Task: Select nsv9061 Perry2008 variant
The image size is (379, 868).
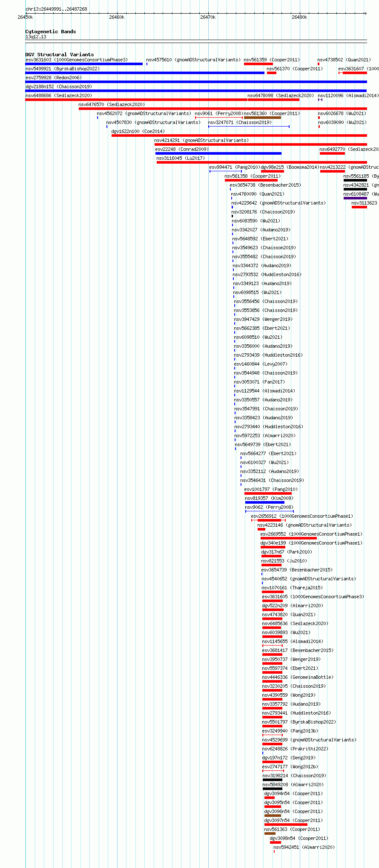Action: pos(219,113)
